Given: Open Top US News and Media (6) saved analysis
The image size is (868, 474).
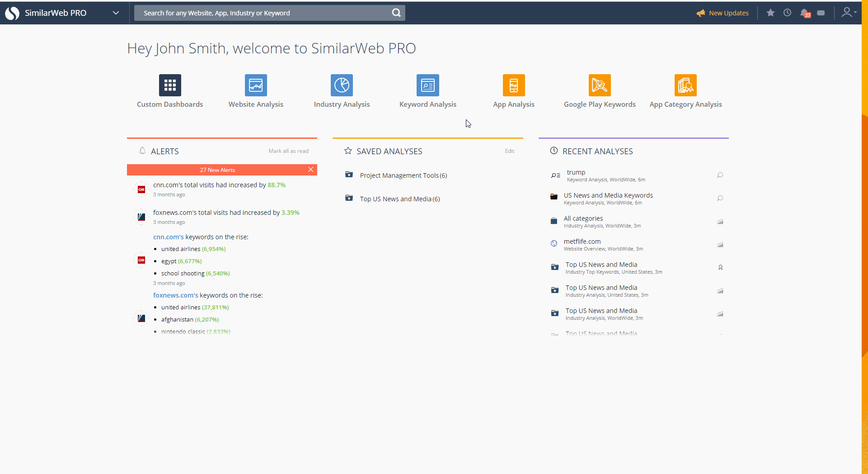Looking at the screenshot, I should (x=400, y=199).
